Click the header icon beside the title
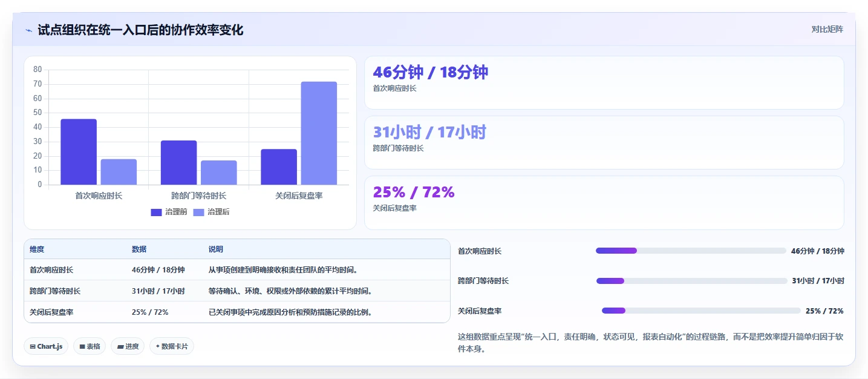This screenshot has width=868, height=379. (28, 30)
